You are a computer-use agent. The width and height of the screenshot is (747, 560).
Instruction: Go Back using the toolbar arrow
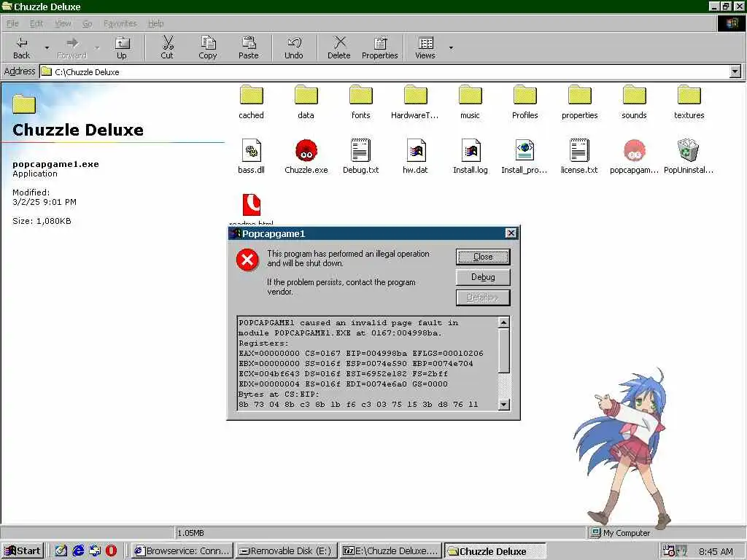click(21, 47)
